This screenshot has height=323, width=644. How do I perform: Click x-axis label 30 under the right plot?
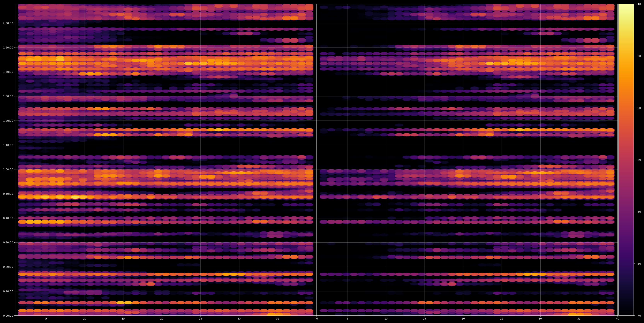tap(540, 319)
